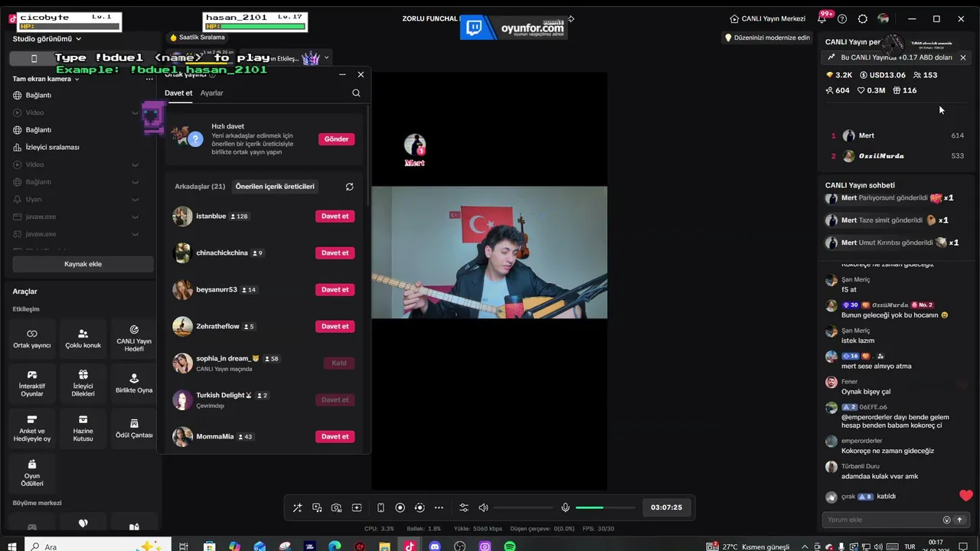980x551 pixels.
Task: Open İnteraktif Oyunlar tool
Action: click(32, 383)
